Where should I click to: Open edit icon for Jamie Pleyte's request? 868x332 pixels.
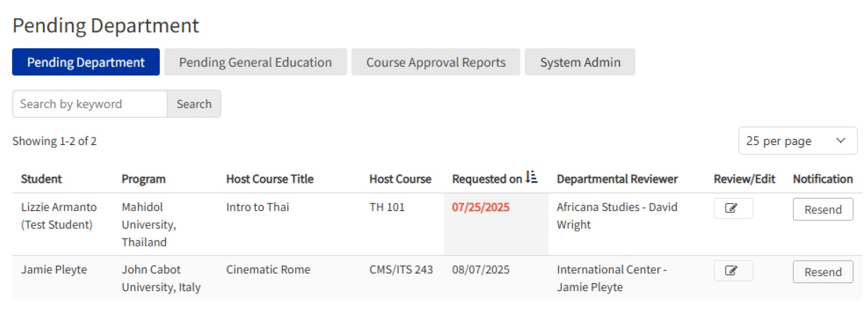pos(733,271)
